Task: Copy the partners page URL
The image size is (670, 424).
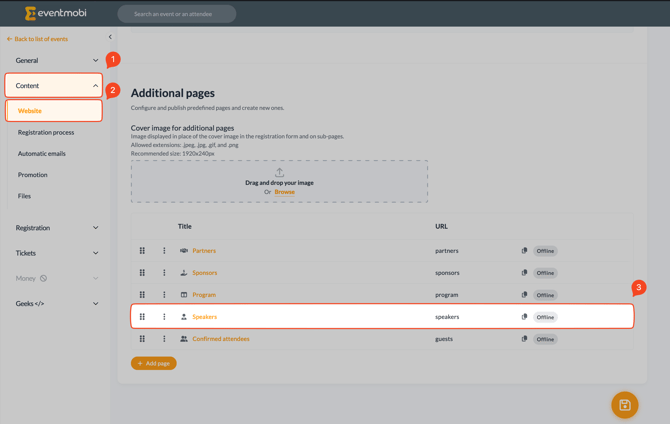Action: [x=524, y=251]
